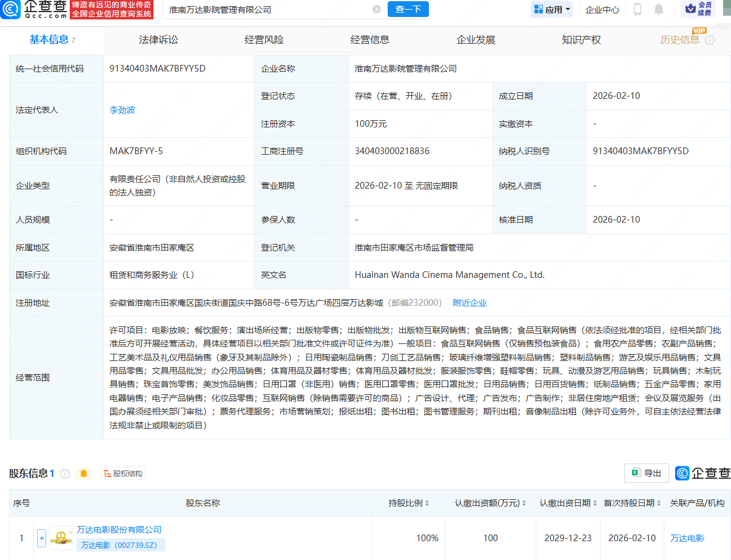Open the mobile phone app icon
731x560 pixels.
tap(638, 9)
